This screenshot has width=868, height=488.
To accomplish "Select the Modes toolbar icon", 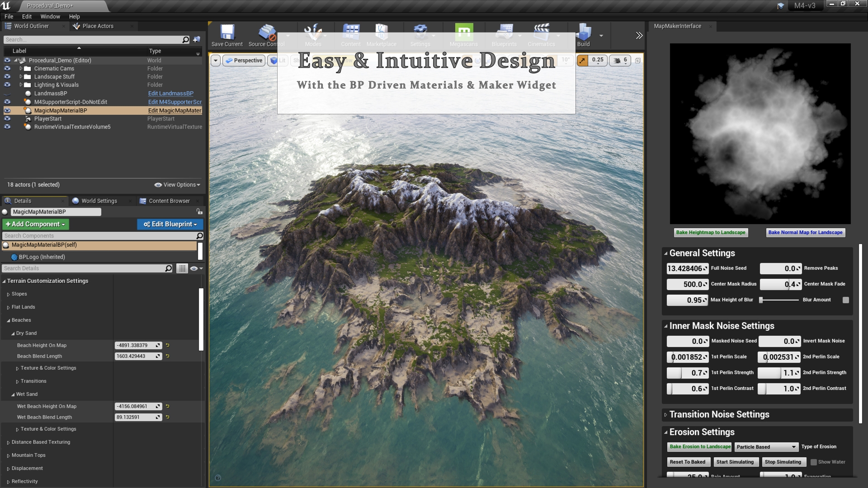I will (313, 34).
